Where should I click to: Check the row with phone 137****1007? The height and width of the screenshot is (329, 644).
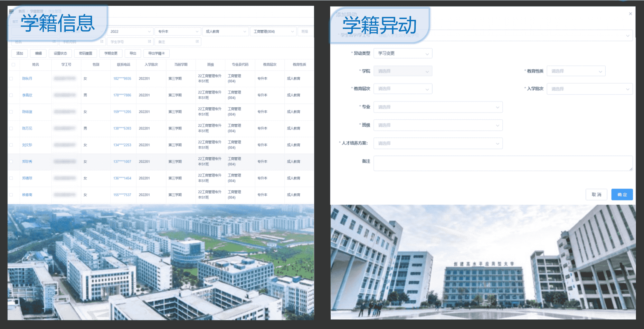click(11, 161)
